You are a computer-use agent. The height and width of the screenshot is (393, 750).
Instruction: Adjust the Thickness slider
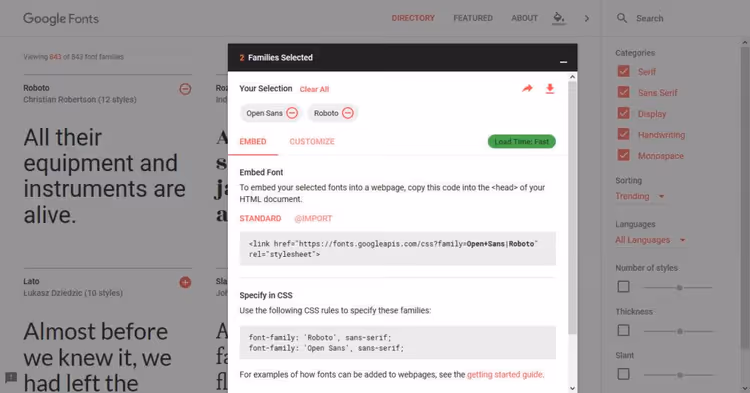[x=679, y=331]
